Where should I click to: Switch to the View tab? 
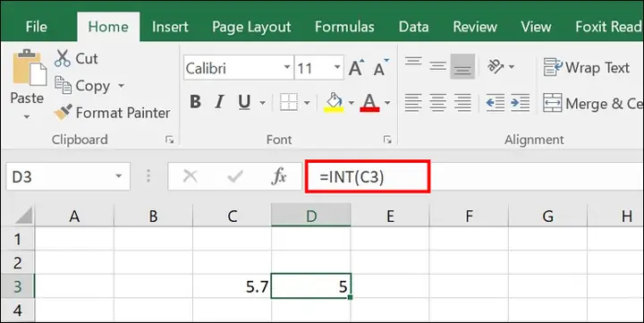(x=536, y=27)
